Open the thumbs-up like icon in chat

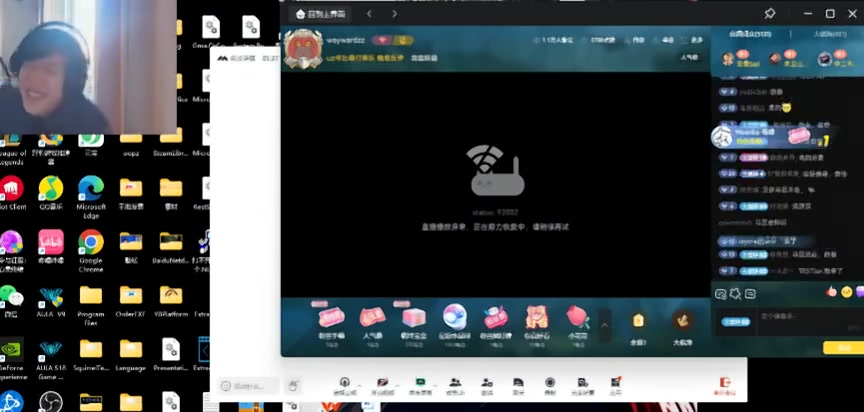click(x=830, y=292)
